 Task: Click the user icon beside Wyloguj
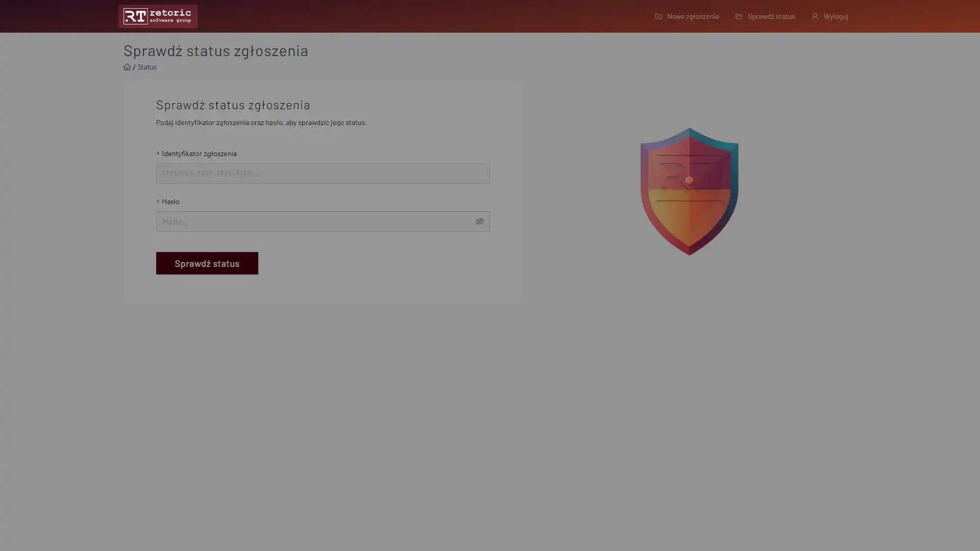click(815, 16)
